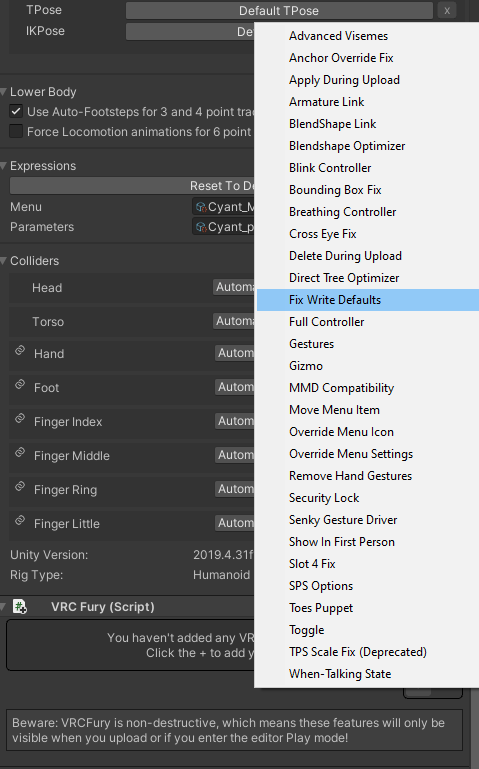Choose TPS Scale Fix (Deprecated)
Image resolution: width=479 pixels, height=769 pixels.
(368, 652)
